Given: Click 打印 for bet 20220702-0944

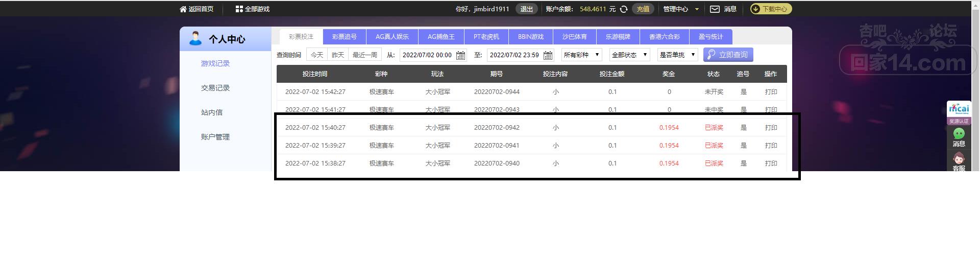Looking at the screenshot, I should click(771, 92).
